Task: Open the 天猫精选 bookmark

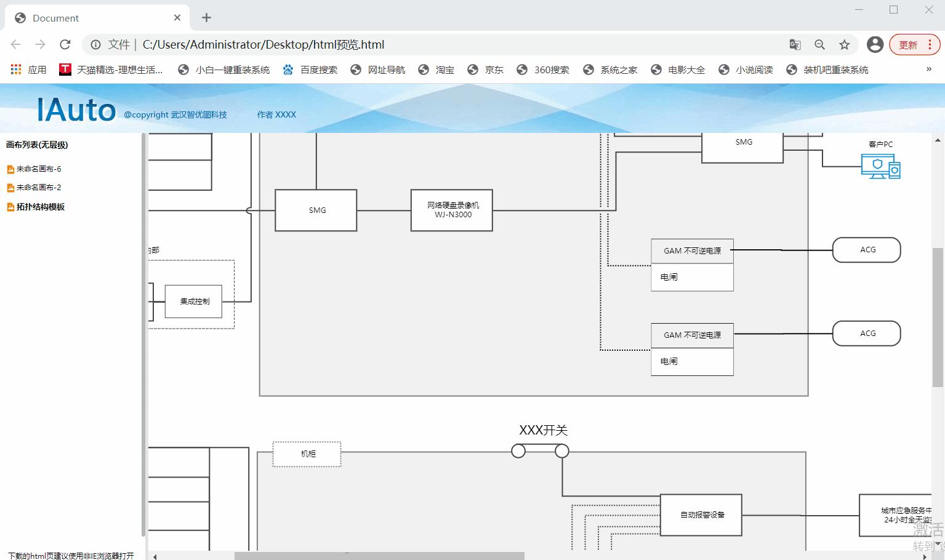Action: tap(111, 70)
